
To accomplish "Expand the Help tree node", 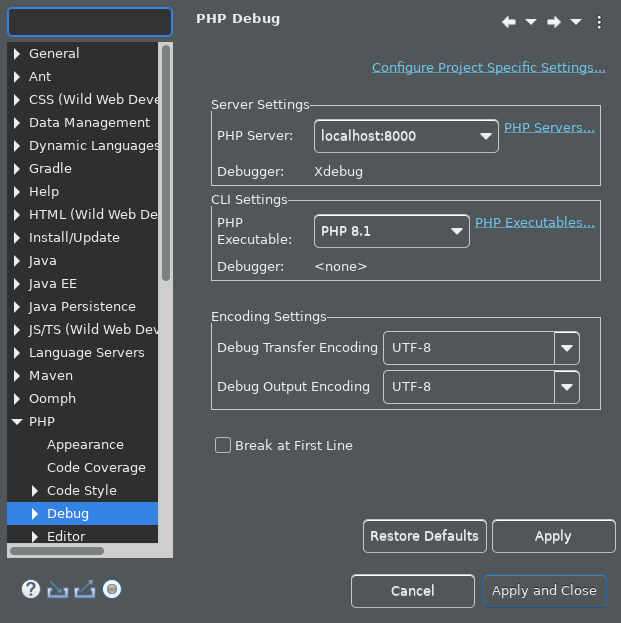I will coord(17,192).
